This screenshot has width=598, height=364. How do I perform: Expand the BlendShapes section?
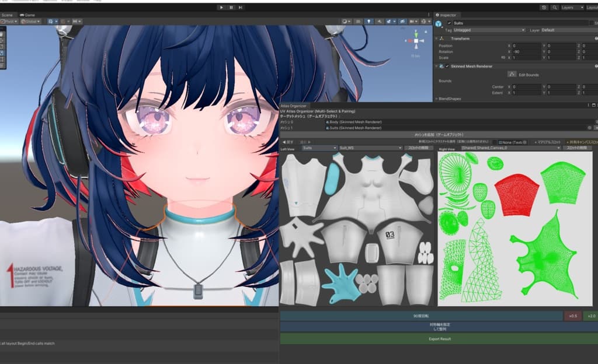click(436, 99)
